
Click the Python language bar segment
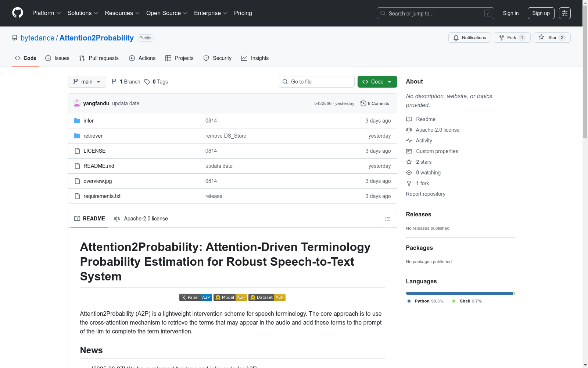[459, 293]
